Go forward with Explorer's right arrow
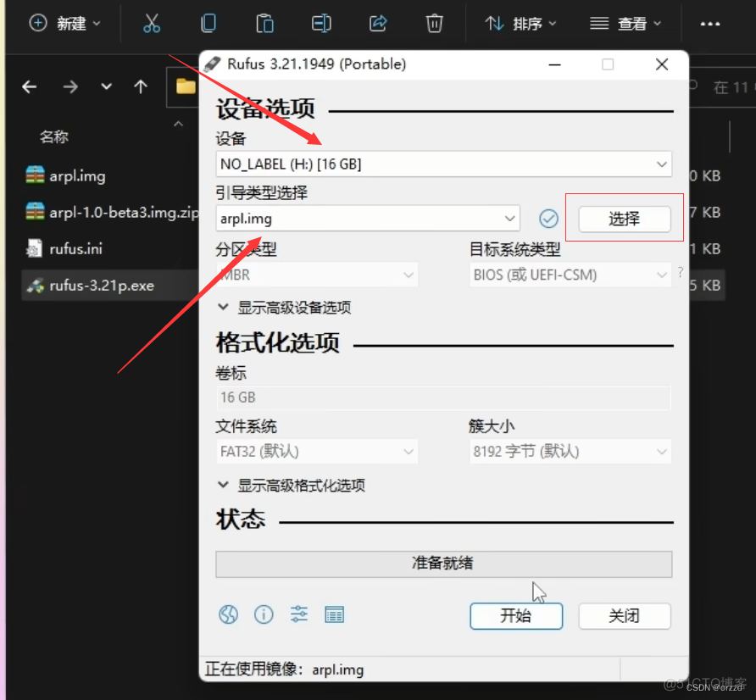756x700 pixels. tap(69, 87)
